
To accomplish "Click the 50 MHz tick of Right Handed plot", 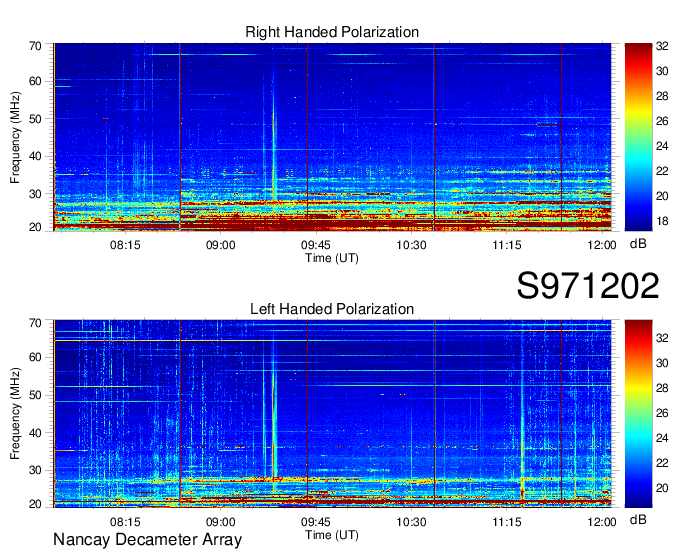I will [x=35, y=119].
